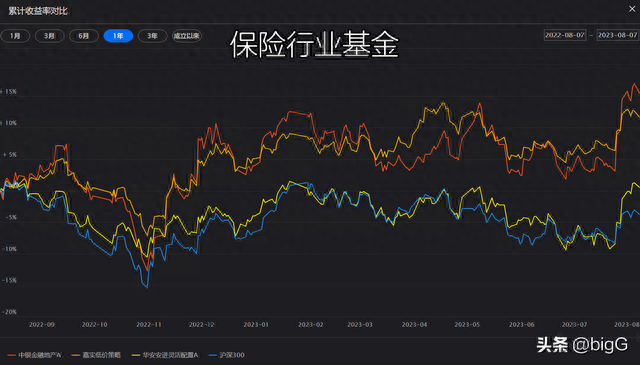Image resolution: width=640 pixels, height=365 pixels.
Task: Click the 2023-05 axis date
Action: 467,325
